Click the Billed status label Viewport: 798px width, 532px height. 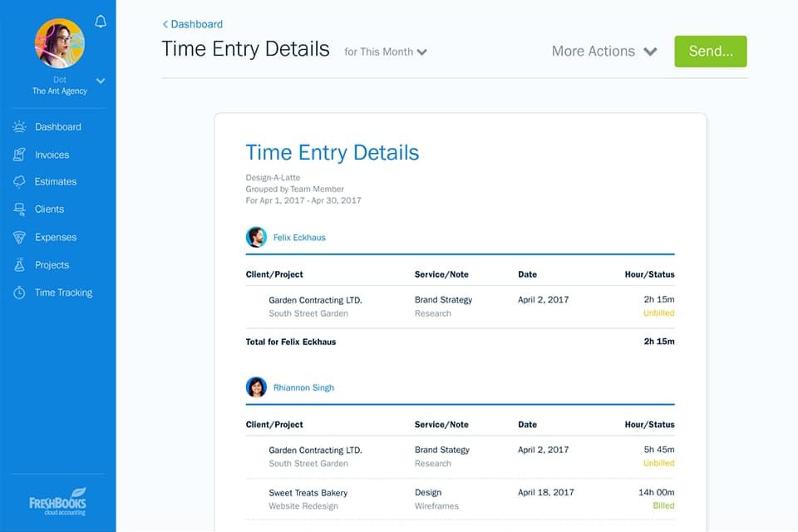click(663, 505)
